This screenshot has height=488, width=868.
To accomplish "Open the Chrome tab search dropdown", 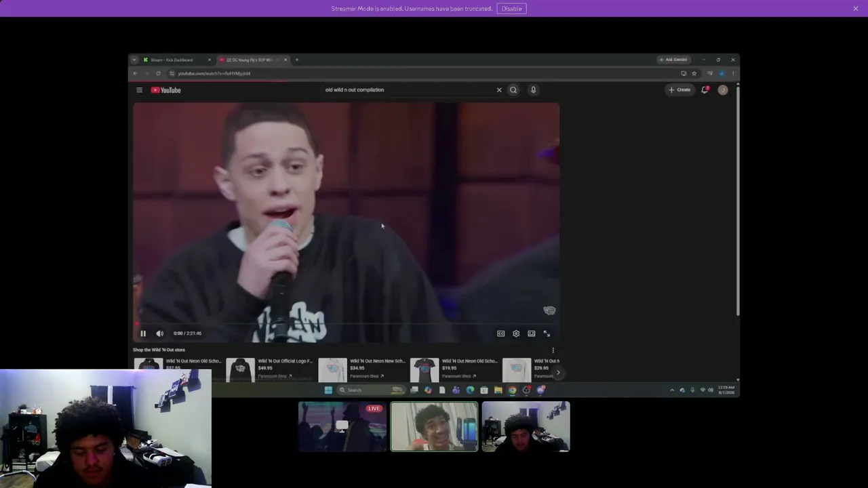I will pos(134,60).
